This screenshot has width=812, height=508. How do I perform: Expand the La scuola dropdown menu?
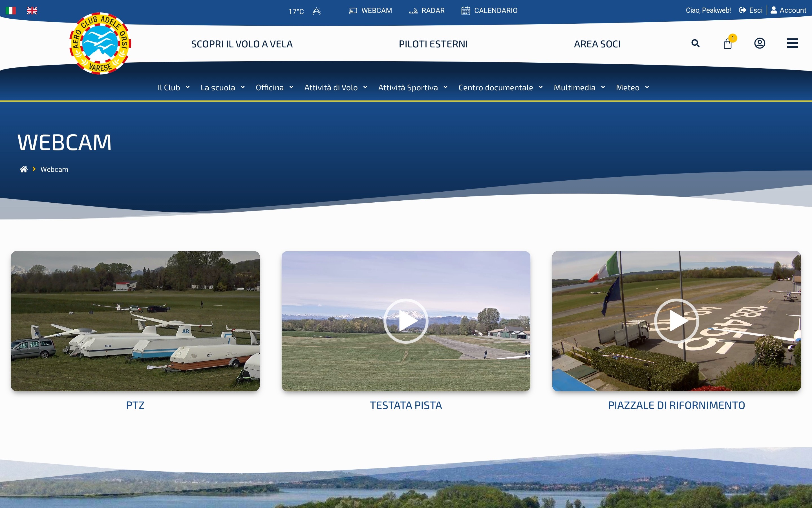222,88
